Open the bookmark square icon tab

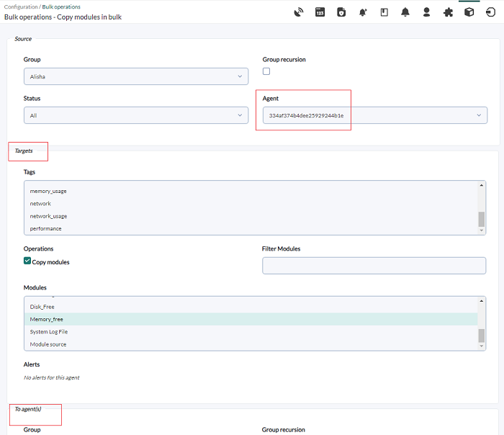click(x=384, y=12)
